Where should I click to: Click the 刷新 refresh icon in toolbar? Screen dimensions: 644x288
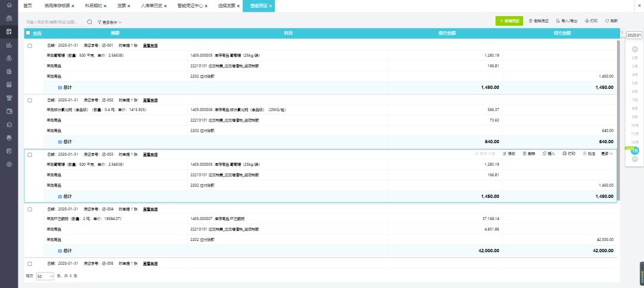pos(607,21)
